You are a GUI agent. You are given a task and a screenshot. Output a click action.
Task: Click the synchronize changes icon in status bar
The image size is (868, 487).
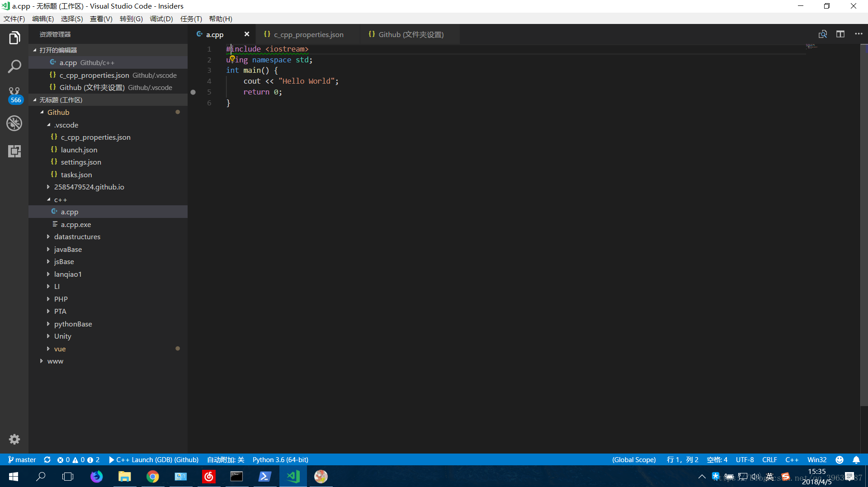point(47,459)
